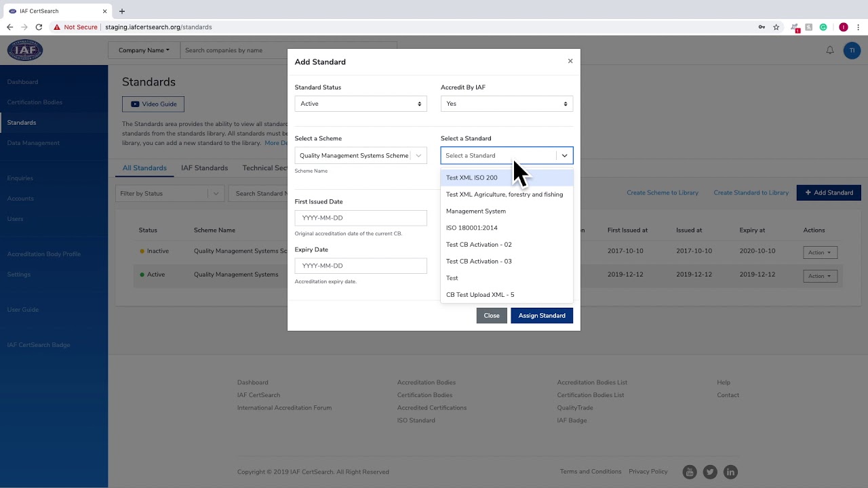Image resolution: width=868 pixels, height=488 pixels.
Task: Close the Add Standard dialog with the X icon
Action: coord(570,61)
